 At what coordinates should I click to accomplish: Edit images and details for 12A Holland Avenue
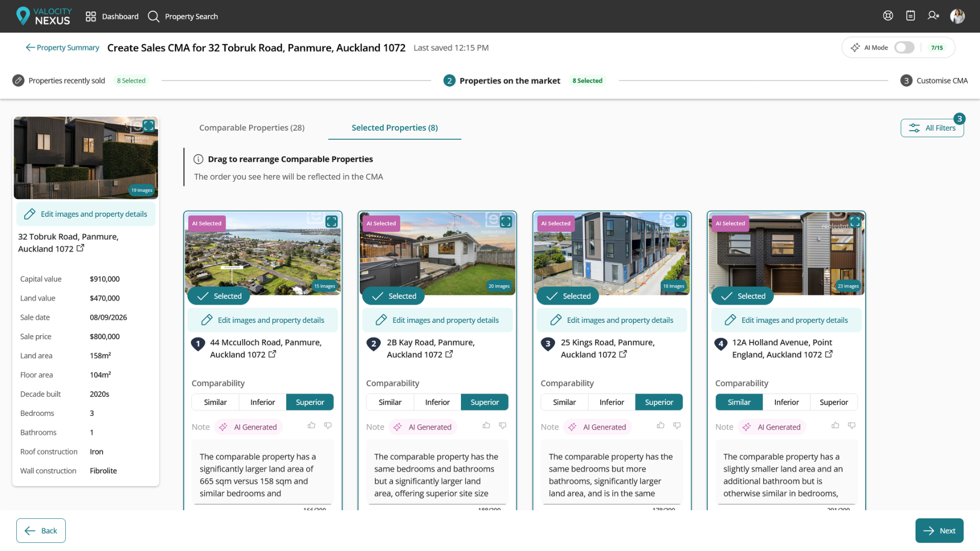[787, 320]
